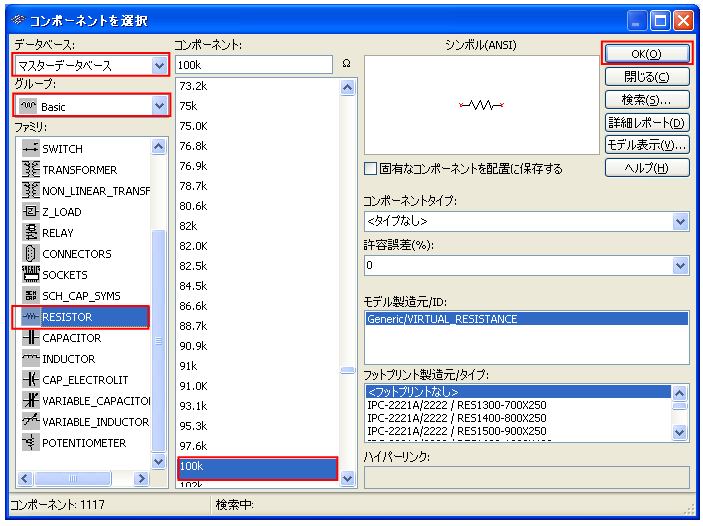
Task: Pick the SOCKETS family icon
Action: tap(30, 275)
